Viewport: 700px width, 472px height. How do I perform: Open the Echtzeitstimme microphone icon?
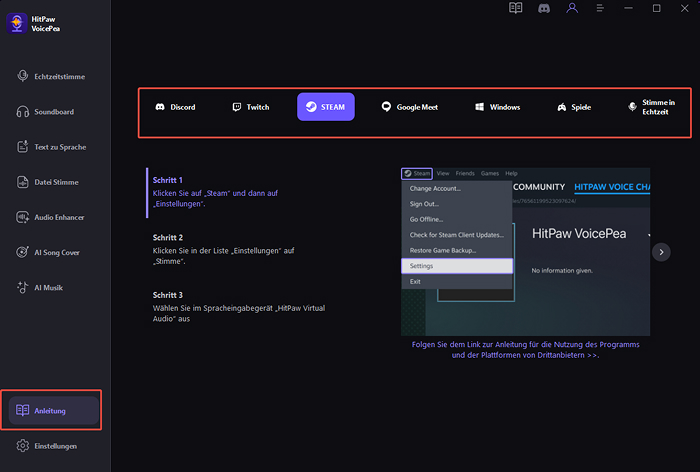point(22,76)
